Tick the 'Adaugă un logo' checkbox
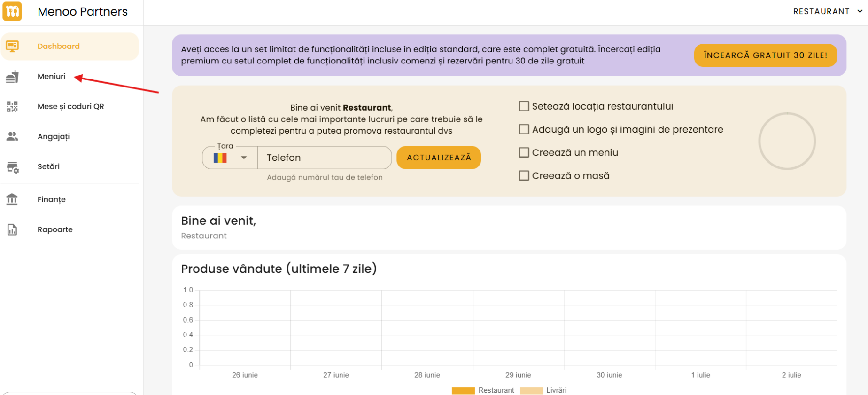This screenshot has height=395, width=868. (x=524, y=129)
